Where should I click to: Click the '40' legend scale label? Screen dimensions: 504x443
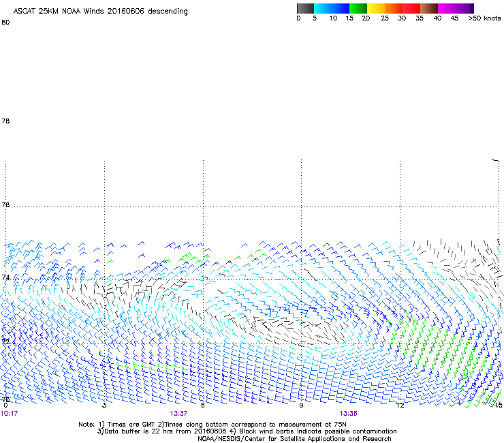[437, 18]
